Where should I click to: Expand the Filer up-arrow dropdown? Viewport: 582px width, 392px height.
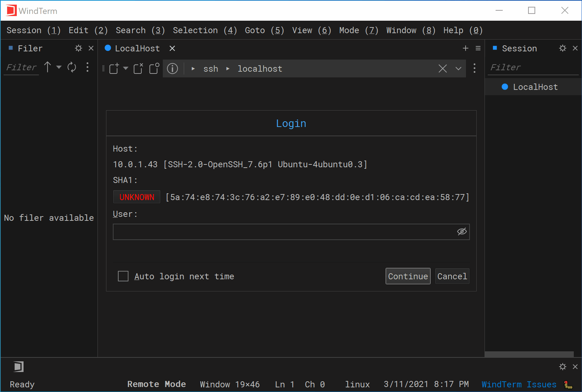coord(59,67)
